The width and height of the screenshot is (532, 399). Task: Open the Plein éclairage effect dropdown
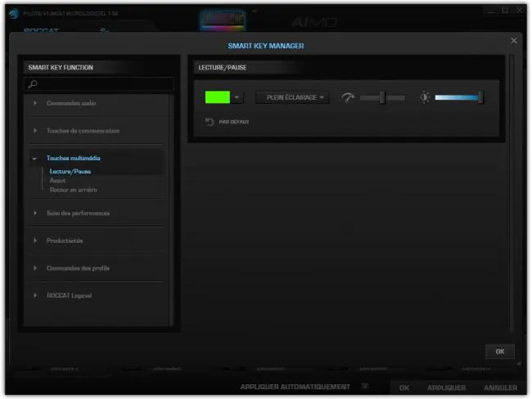292,97
